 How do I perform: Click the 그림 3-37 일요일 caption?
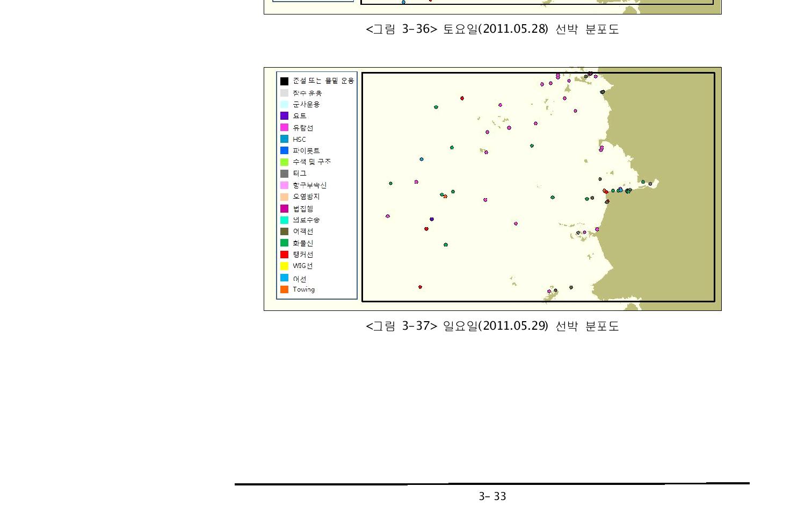492,326
